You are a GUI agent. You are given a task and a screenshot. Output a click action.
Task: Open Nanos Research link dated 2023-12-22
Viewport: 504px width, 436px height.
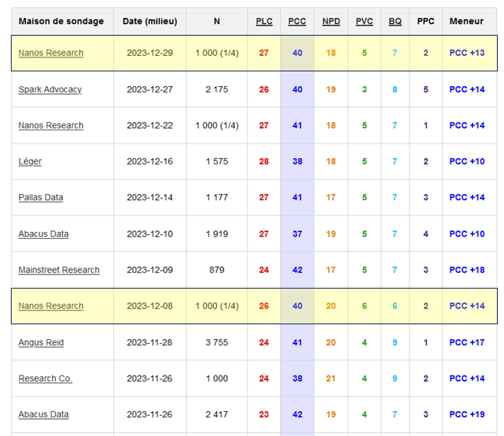click(x=50, y=126)
